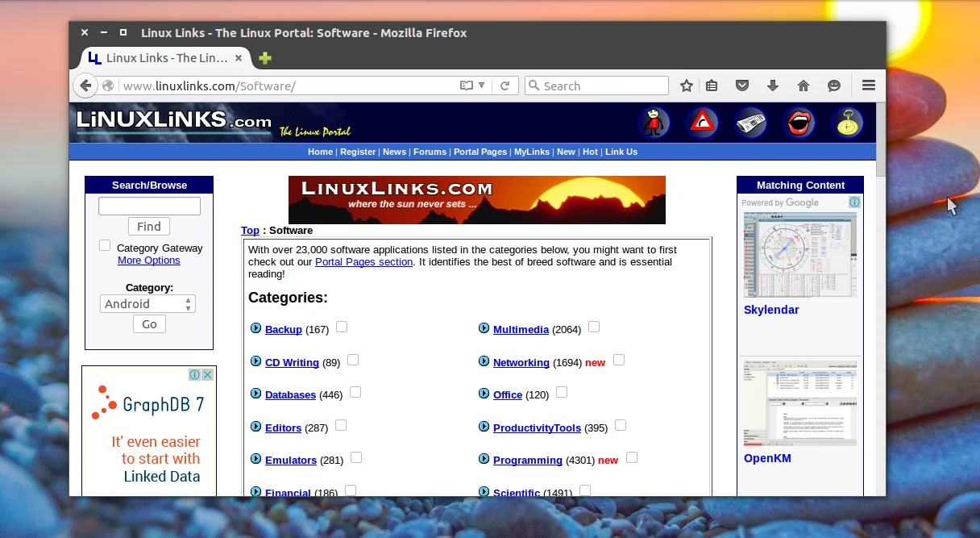
Task: Click the Firefox Search box
Action: (x=596, y=85)
